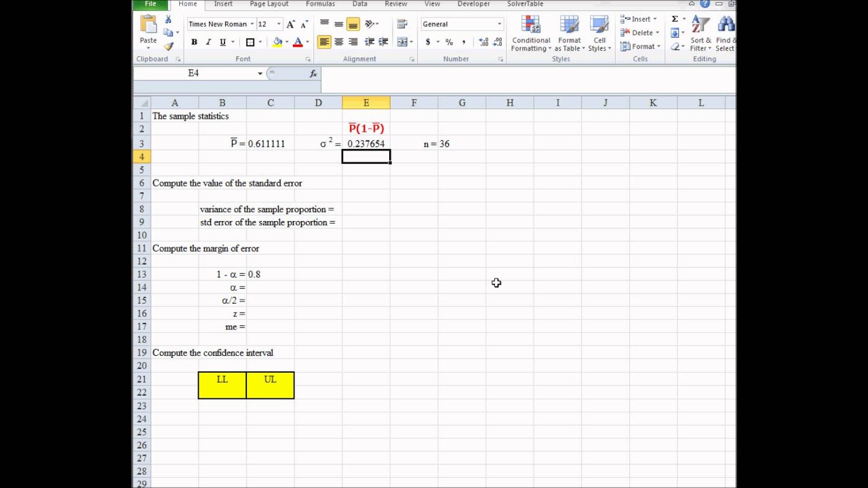The width and height of the screenshot is (868, 488).
Task: Click the Wrap Text icon
Action: tap(402, 24)
